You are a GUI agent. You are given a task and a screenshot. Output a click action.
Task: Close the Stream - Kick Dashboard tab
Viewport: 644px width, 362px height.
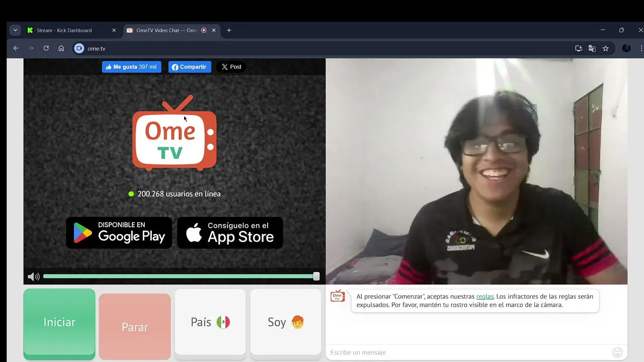[114, 30]
